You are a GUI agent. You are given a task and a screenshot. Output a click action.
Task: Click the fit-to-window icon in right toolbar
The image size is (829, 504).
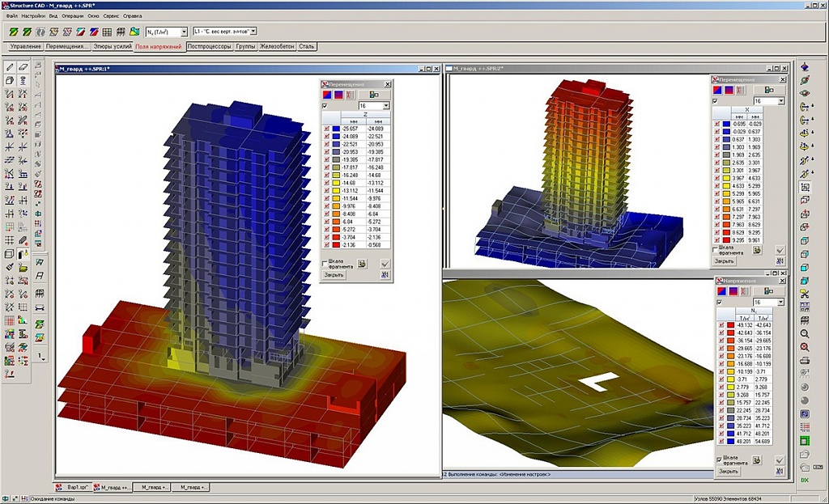click(805, 187)
